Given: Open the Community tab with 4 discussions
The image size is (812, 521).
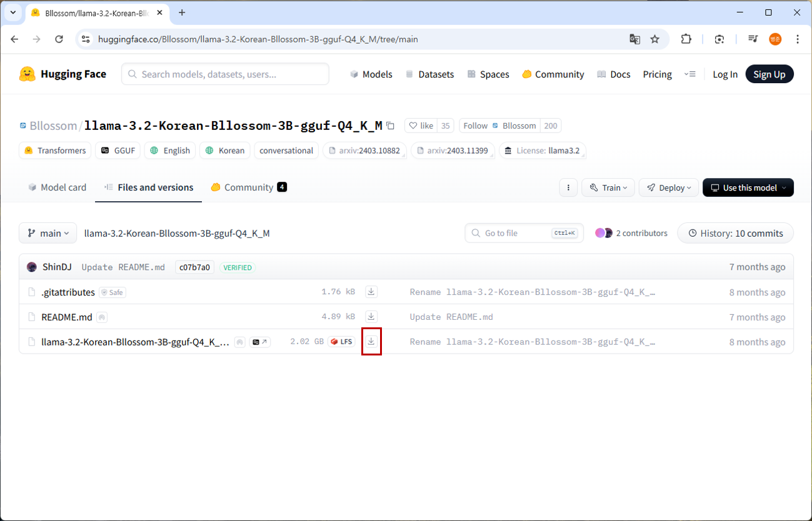Looking at the screenshot, I should [249, 187].
